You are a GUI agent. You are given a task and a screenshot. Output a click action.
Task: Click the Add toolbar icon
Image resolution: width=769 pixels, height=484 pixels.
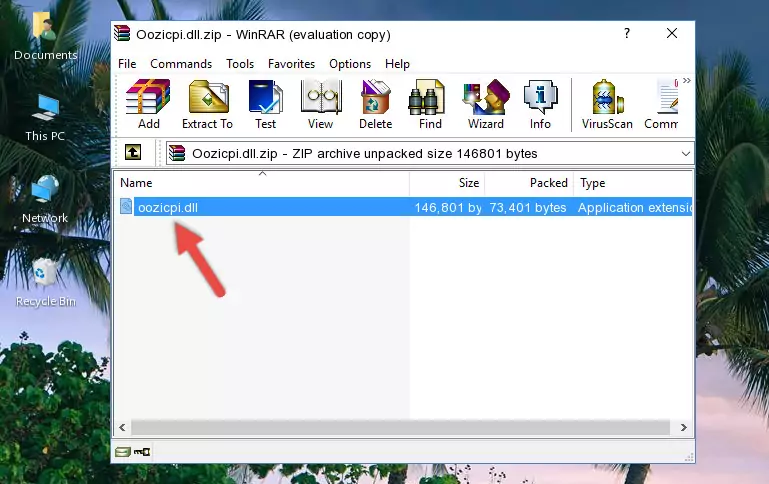pyautogui.click(x=148, y=104)
